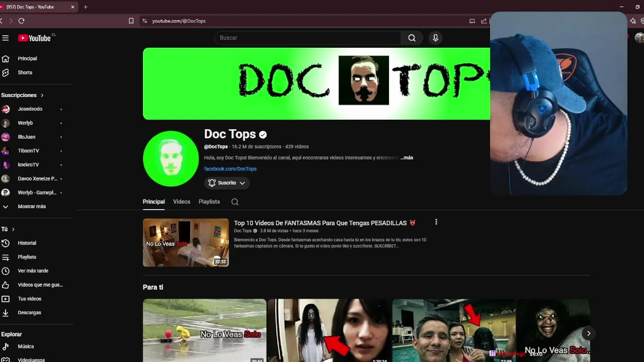Play the featured 32:32 video thumbnail
Image resolution: width=644 pixels, height=362 pixels.
186,242
